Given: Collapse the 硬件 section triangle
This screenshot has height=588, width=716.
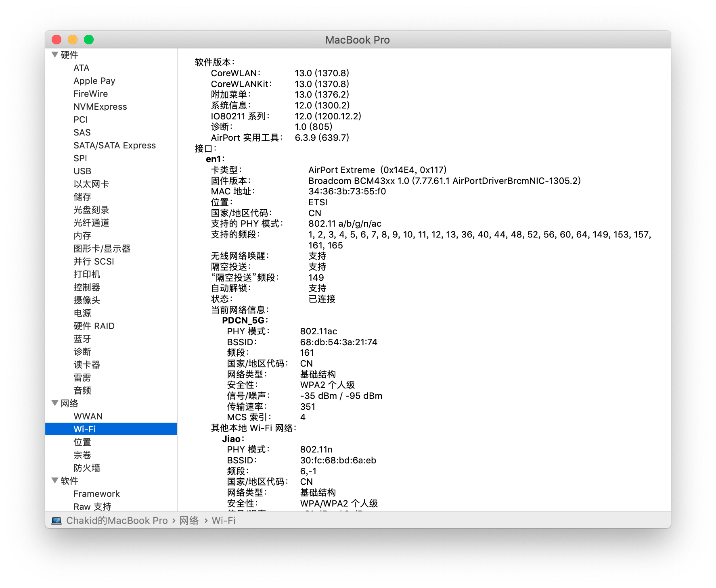Looking at the screenshot, I should click(x=55, y=54).
